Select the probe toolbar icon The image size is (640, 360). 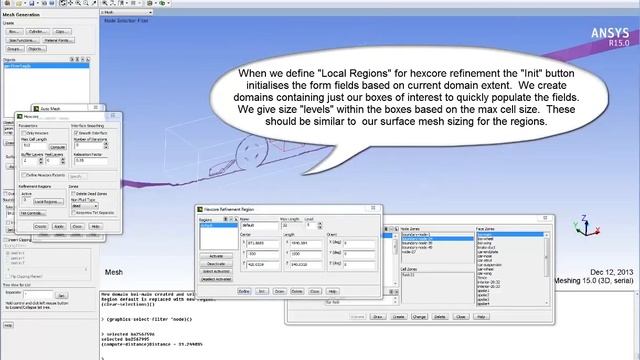(x=94, y=3)
